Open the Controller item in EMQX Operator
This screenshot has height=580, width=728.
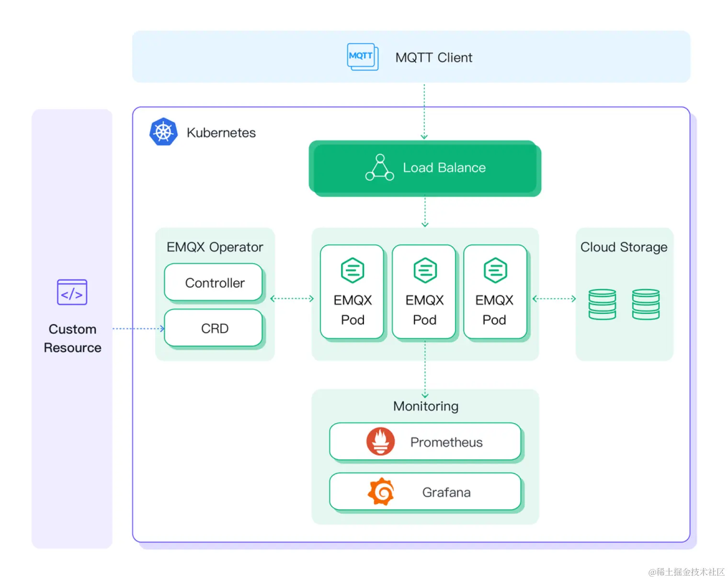tap(214, 283)
